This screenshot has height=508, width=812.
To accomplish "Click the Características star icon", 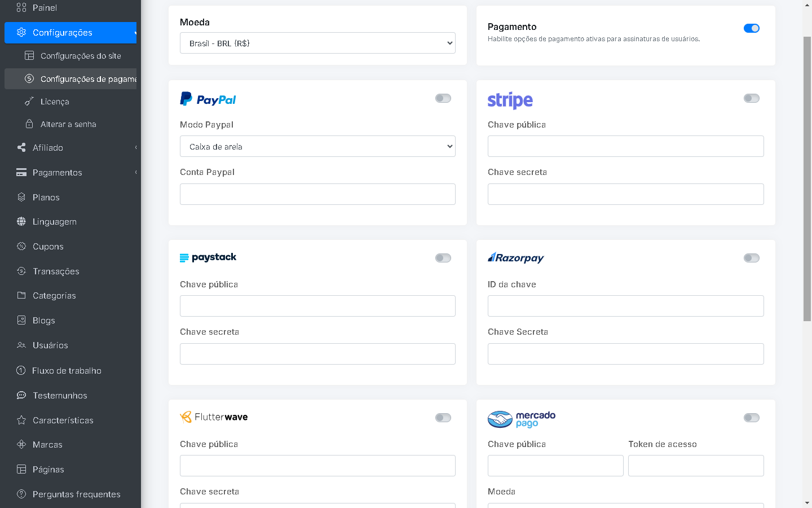I will [21, 421].
